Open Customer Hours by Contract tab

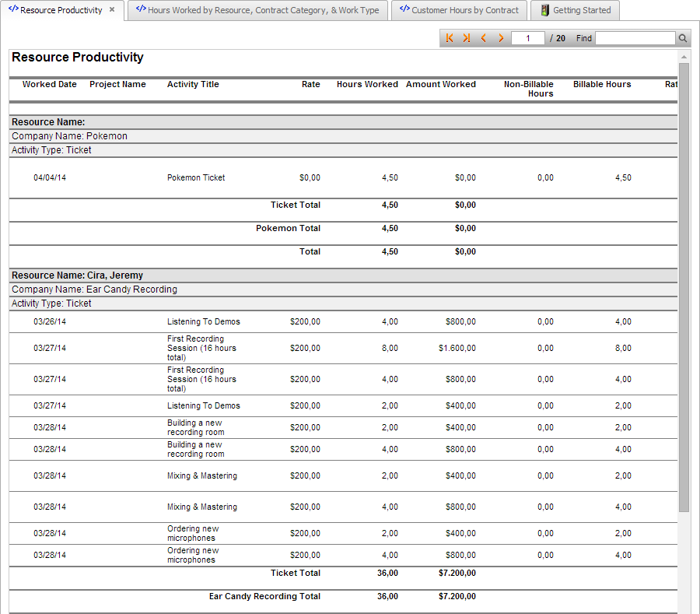[460, 10]
